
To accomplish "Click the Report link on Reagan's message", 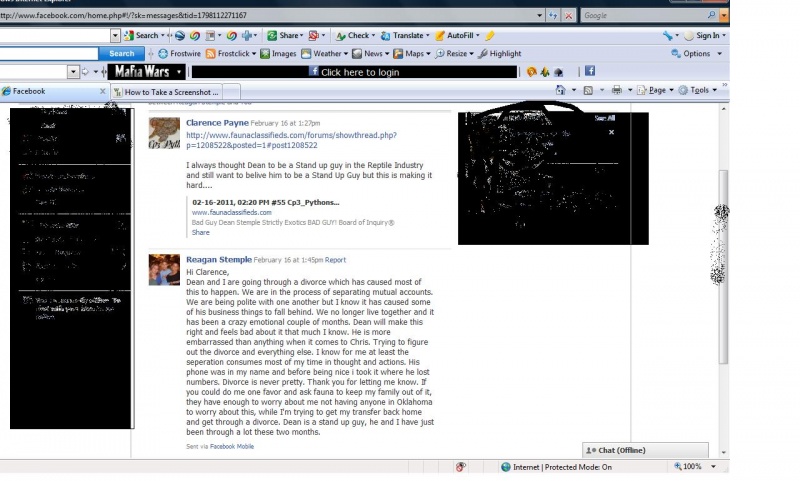I will (x=335, y=260).
